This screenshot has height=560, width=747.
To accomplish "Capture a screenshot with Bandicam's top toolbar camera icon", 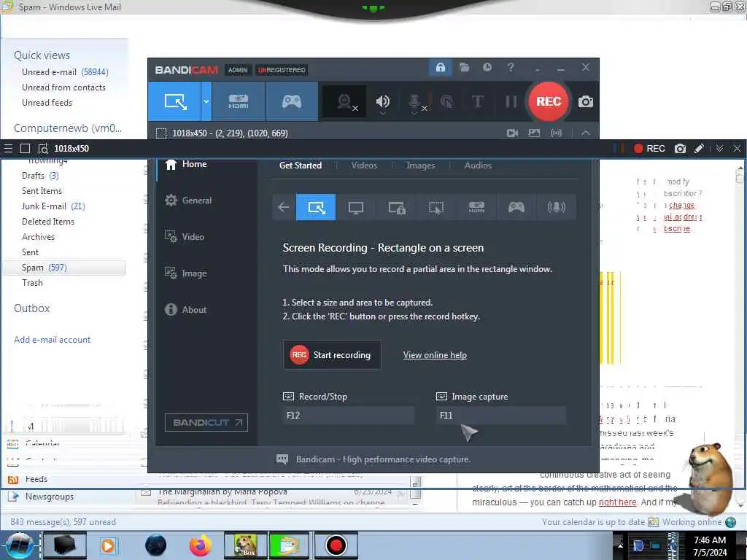I will [x=586, y=101].
